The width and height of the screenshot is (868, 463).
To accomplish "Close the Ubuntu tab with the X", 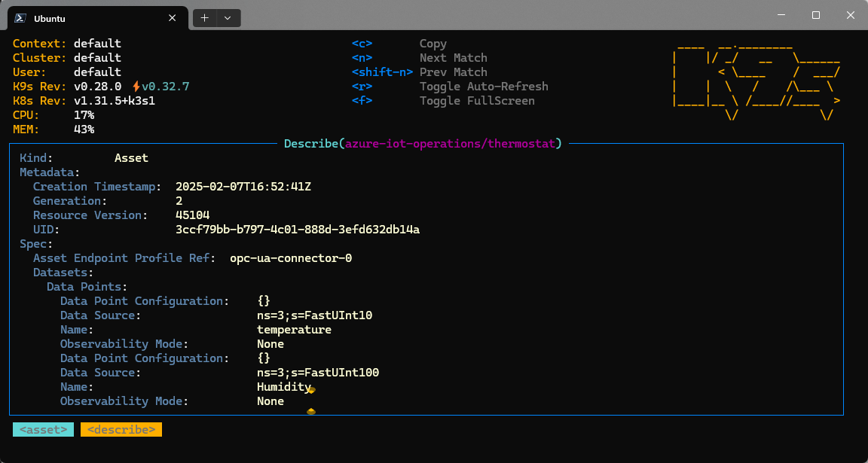I will 172,17.
